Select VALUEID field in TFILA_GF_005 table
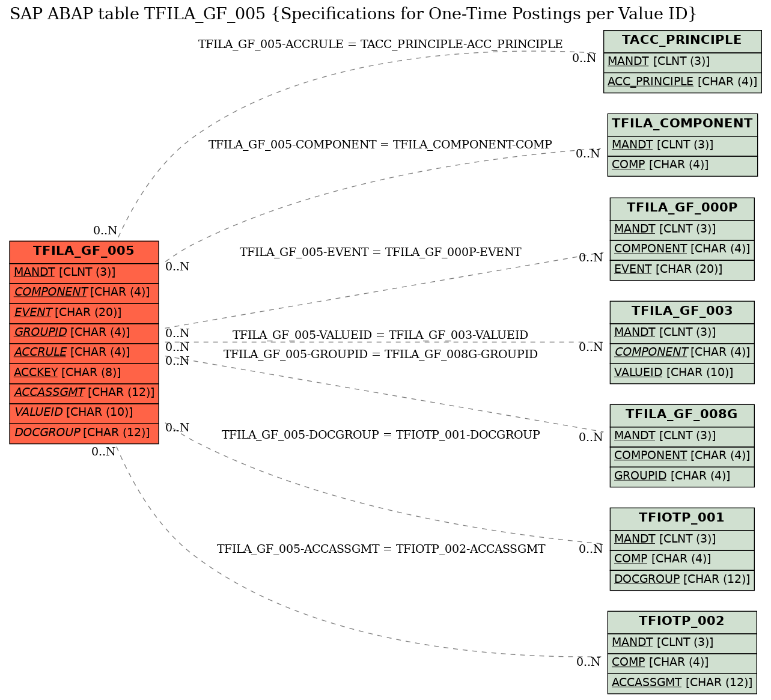771x700 pixels. [84, 413]
